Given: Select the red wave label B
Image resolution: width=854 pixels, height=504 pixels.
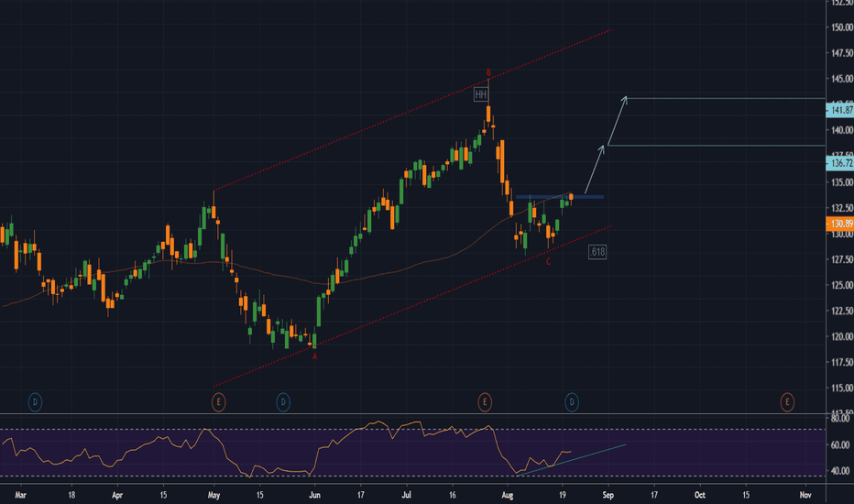Looking at the screenshot, I should (x=488, y=72).
